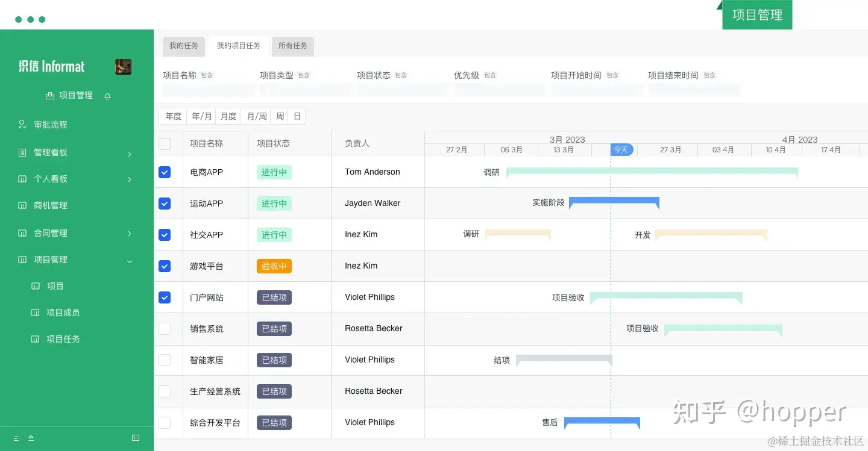Viewport: 868px width, 451px height.
Task: Check the 智能家居 row checkbox
Action: (165, 360)
